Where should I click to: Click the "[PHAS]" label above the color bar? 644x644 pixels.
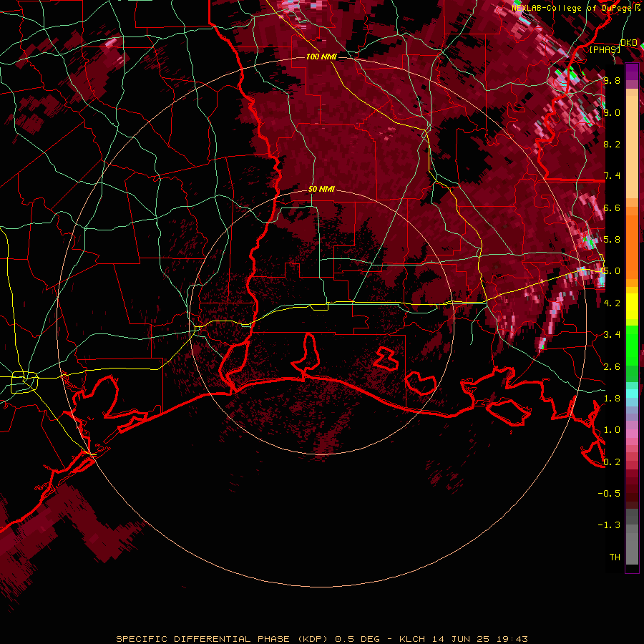tap(605, 49)
